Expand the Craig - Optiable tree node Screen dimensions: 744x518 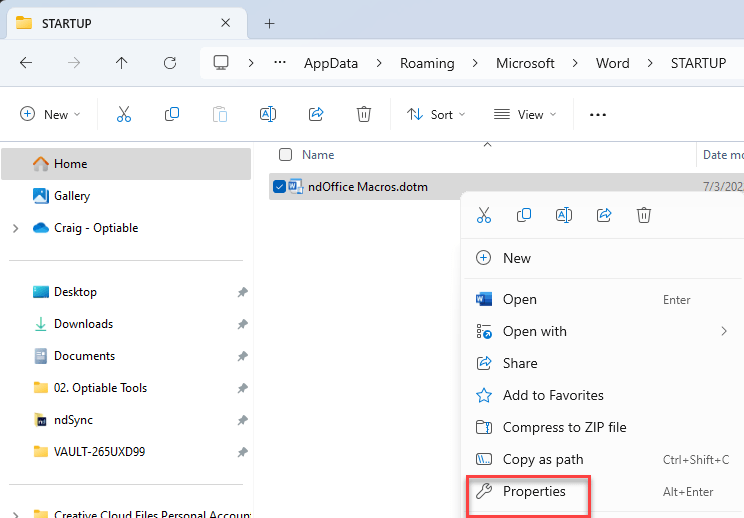pyautogui.click(x=16, y=228)
